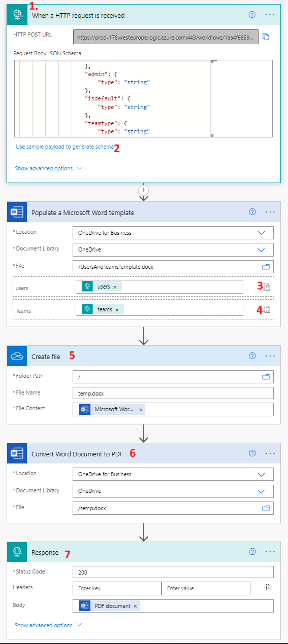Open file picker for UsersAndTeamsTemplate.docx
The width and height of the screenshot is (288, 644).
pyautogui.click(x=266, y=267)
